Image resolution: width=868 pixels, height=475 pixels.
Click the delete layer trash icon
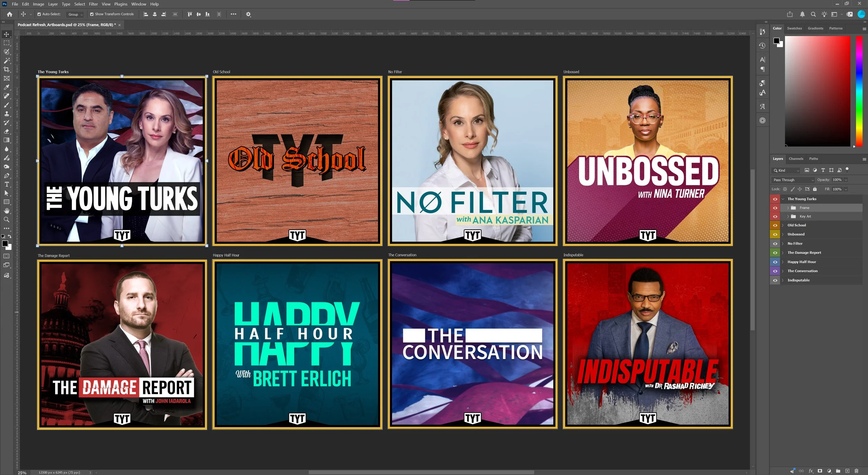[x=857, y=471]
